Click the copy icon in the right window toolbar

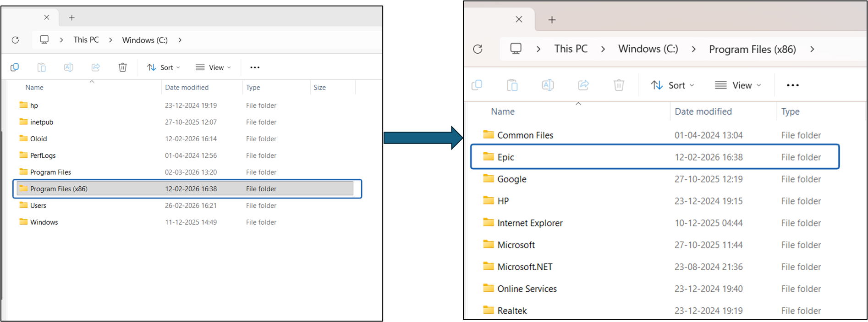click(x=477, y=85)
